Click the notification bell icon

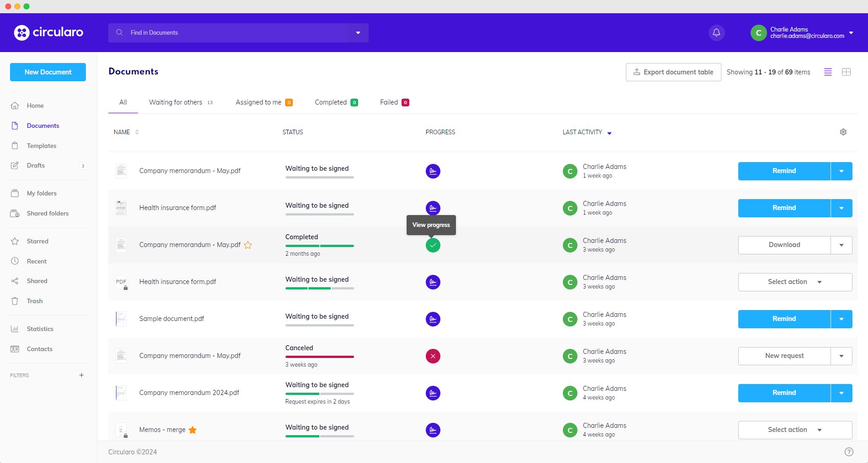click(x=716, y=33)
